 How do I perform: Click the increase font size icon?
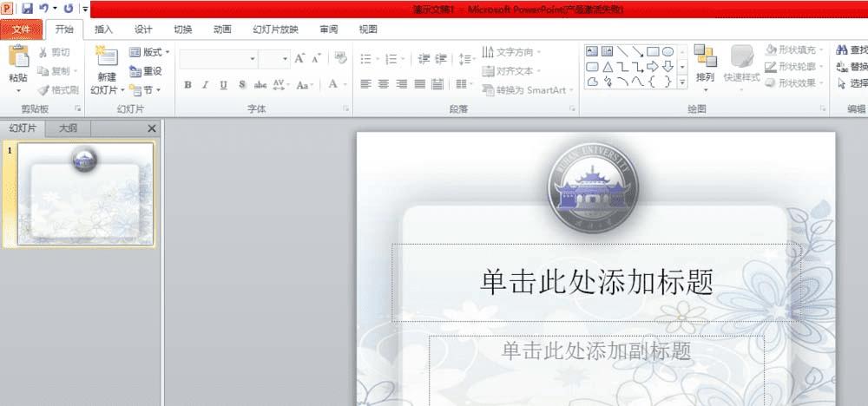pyautogui.click(x=299, y=58)
